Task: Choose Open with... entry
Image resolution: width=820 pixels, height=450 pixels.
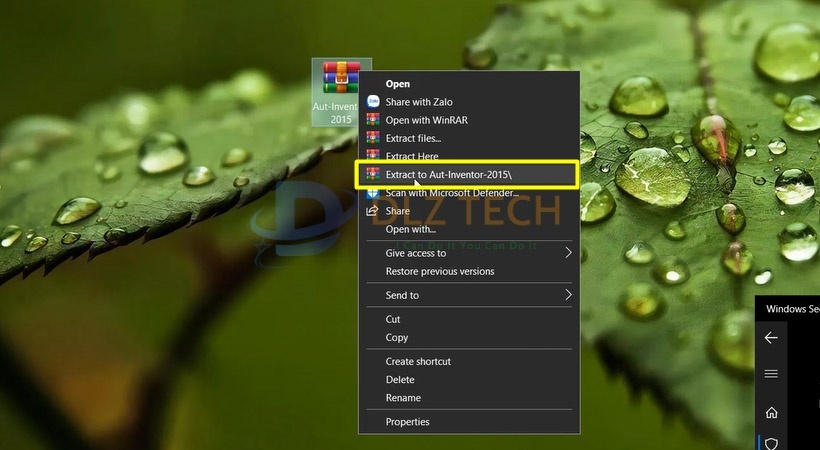Action: point(469,229)
